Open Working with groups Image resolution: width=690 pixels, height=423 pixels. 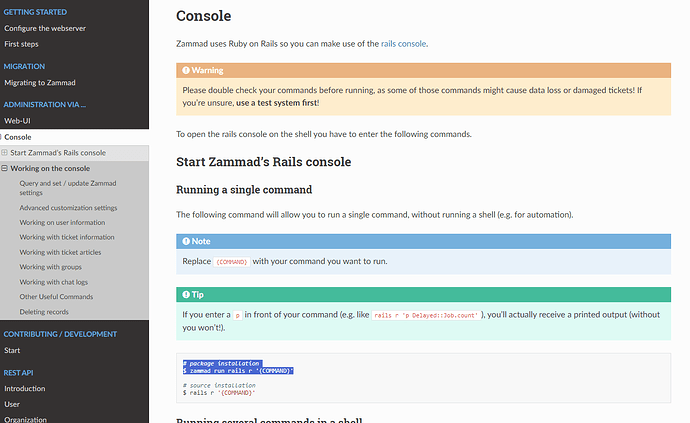(50, 267)
